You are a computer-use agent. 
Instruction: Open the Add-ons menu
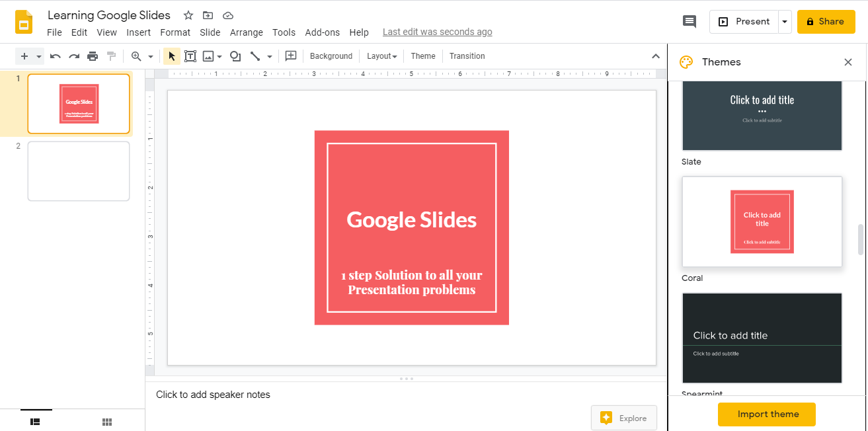pyautogui.click(x=323, y=32)
